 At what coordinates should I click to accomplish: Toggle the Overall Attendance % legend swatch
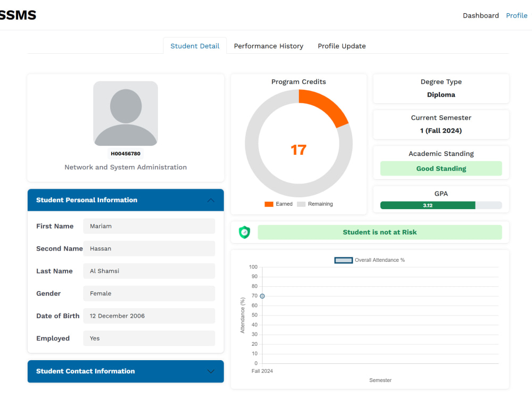tap(343, 260)
